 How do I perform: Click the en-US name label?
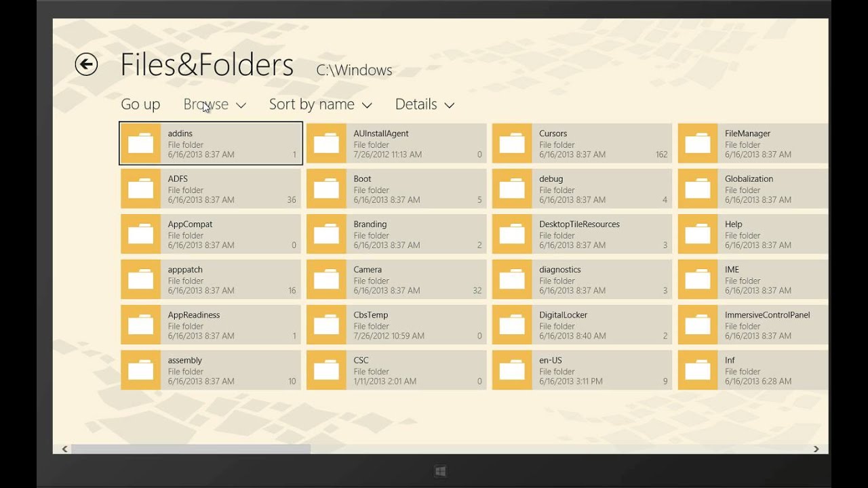(551, 361)
